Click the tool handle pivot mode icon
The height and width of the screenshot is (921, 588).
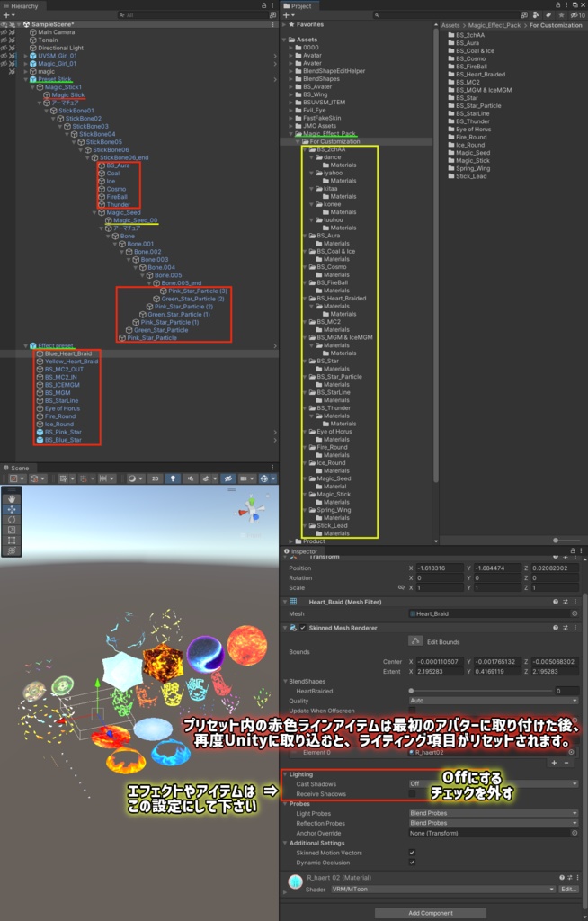pos(16,478)
